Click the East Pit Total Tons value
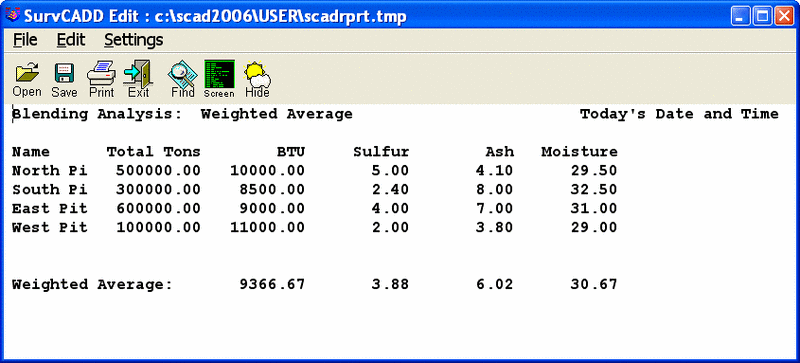 coord(158,208)
